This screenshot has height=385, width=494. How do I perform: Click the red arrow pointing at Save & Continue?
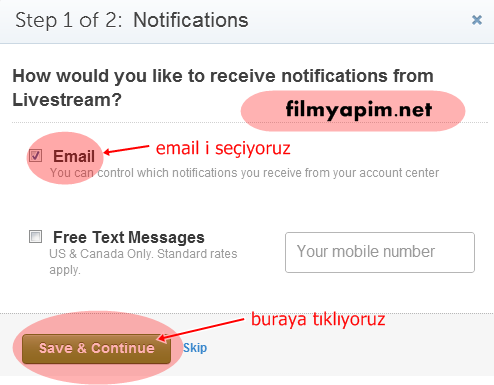pyautogui.click(x=200, y=330)
